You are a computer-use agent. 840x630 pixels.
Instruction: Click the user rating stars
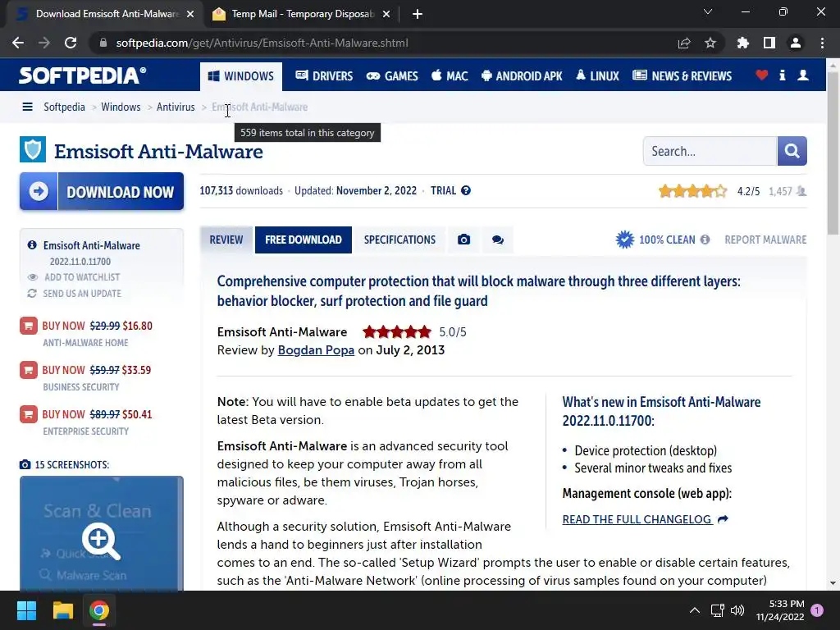click(692, 191)
